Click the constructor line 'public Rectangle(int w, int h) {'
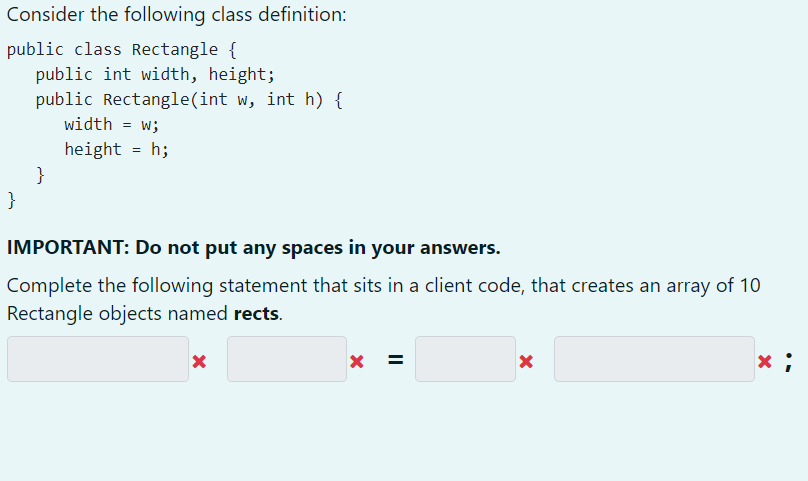 [x=189, y=99]
